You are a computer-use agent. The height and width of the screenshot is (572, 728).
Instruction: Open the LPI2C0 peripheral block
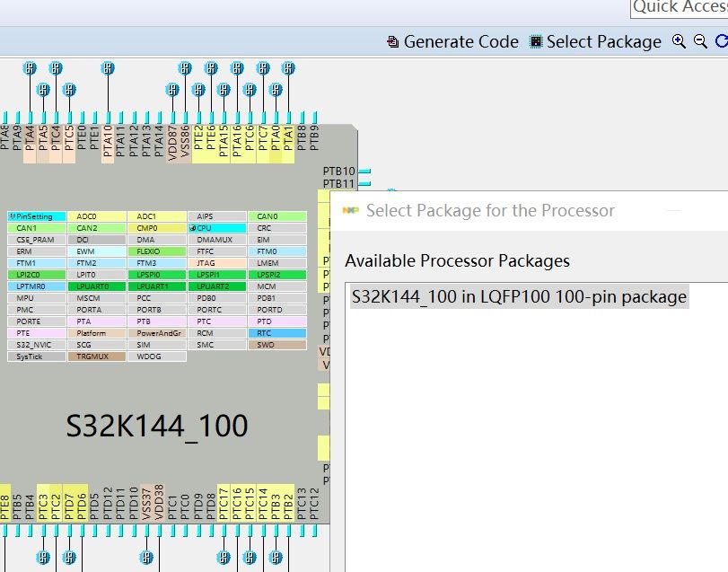pyautogui.click(x=36, y=275)
